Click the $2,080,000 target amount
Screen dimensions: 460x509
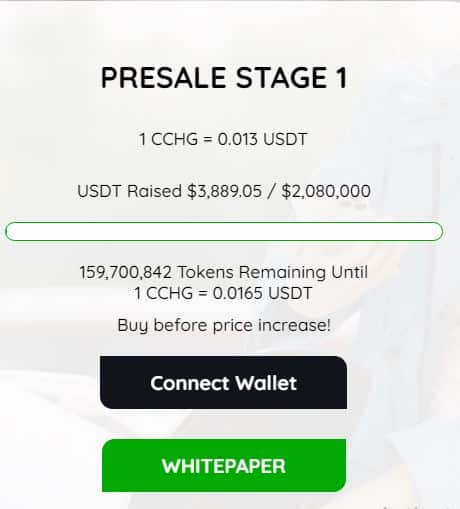click(326, 191)
